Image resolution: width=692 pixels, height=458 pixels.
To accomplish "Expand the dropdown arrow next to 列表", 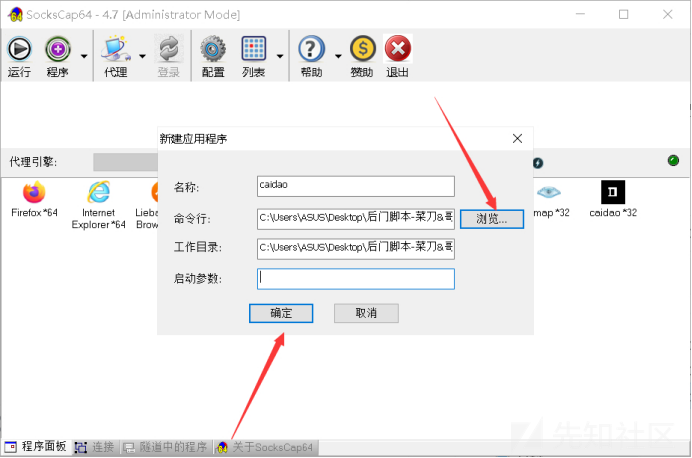I will tap(280, 56).
